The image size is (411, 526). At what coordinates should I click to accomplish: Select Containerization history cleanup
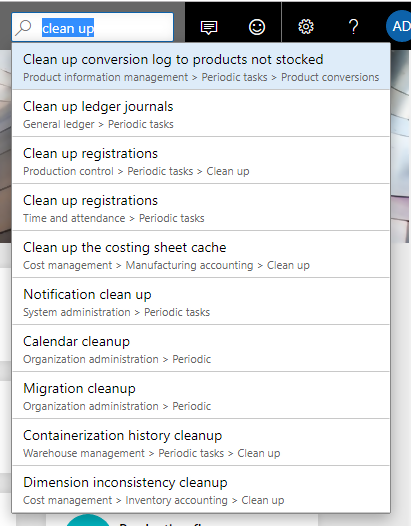coord(201,442)
